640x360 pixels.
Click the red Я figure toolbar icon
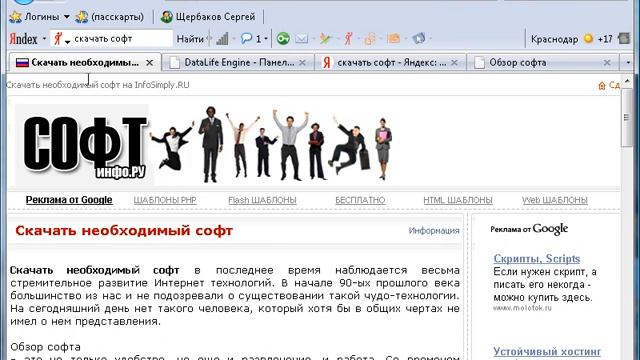point(348,39)
